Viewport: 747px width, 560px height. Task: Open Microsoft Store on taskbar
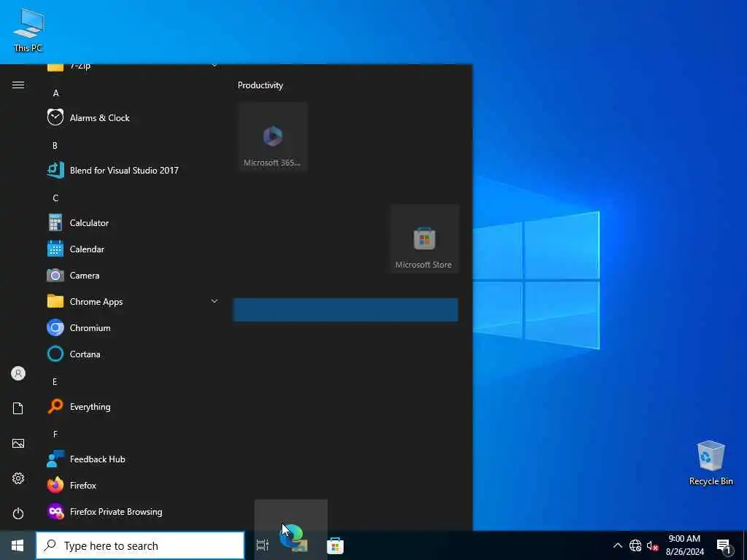point(335,545)
